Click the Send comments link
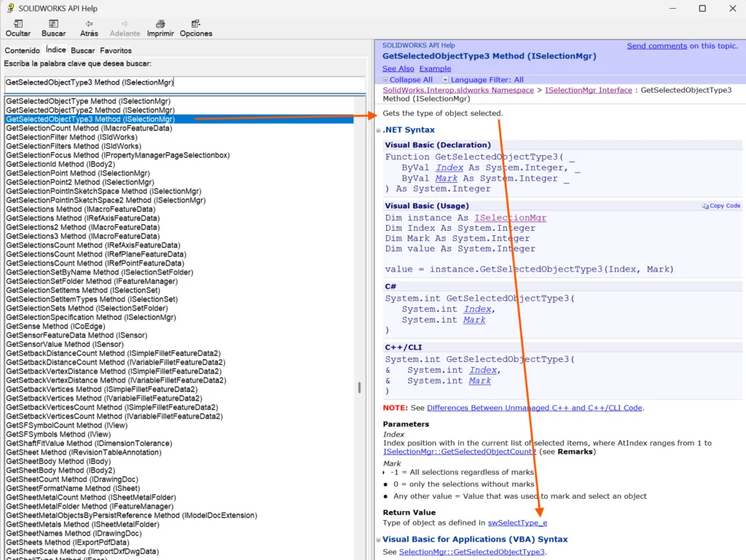 pos(656,46)
